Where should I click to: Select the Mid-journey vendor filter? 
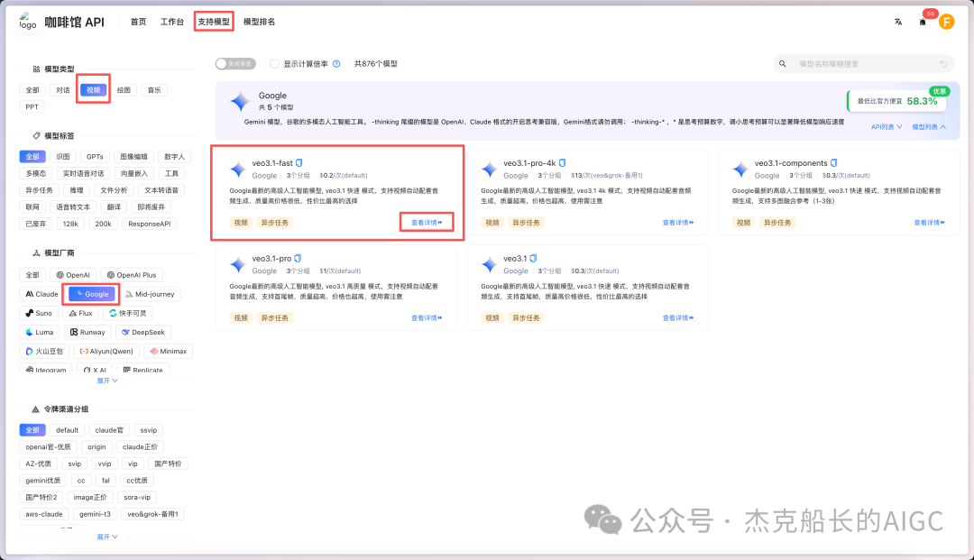point(150,294)
